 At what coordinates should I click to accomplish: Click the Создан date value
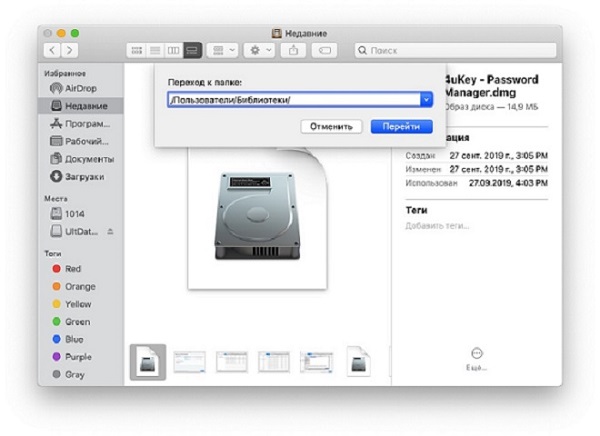coord(499,155)
